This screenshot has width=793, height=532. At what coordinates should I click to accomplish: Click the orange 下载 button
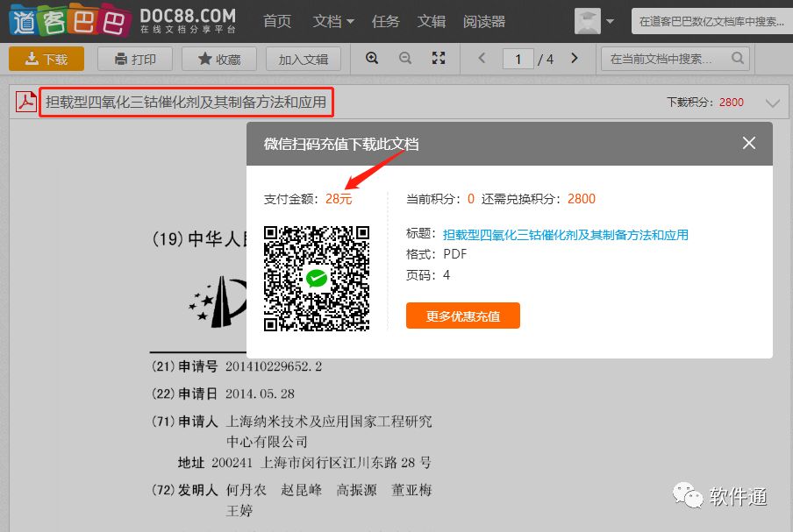click(x=46, y=59)
